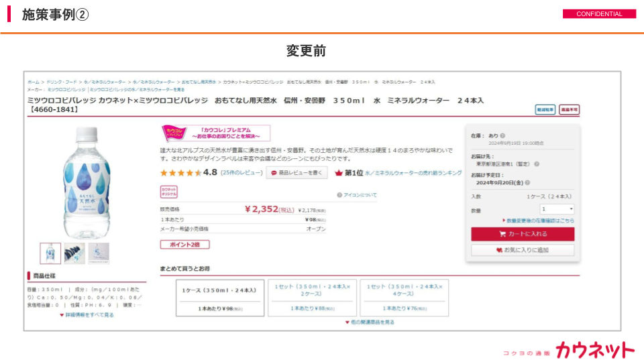Open the 数量 quantity dropdown

[557, 209]
